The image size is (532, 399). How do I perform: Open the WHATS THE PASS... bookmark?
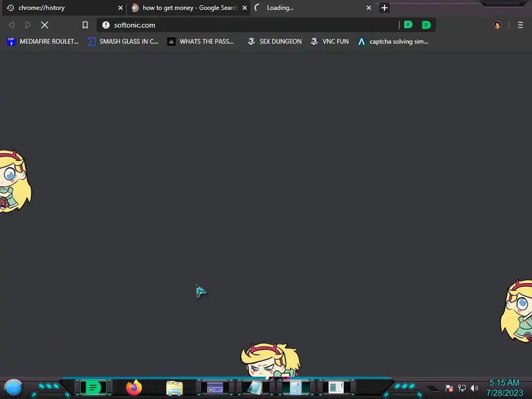[x=201, y=42]
